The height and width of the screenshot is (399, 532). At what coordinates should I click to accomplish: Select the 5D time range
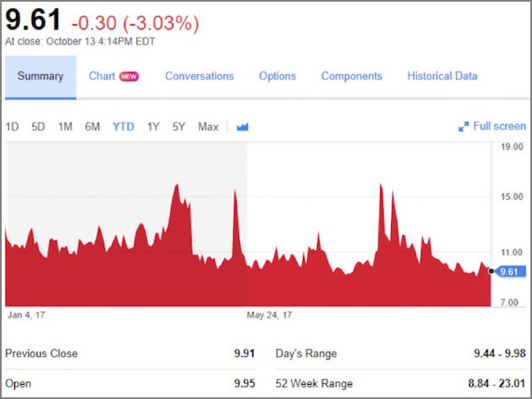point(38,127)
